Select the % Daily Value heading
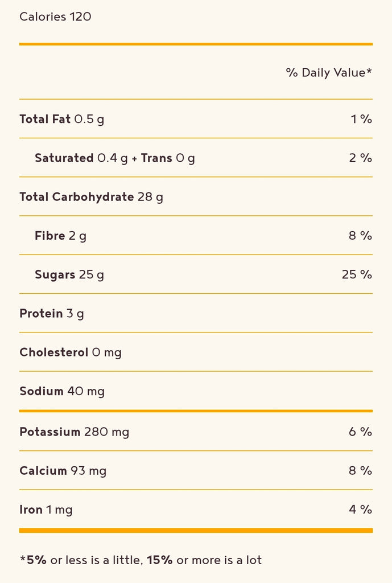The width and height of the screenshot is (392, 583). pyautogui.click(x=328, y=73)
